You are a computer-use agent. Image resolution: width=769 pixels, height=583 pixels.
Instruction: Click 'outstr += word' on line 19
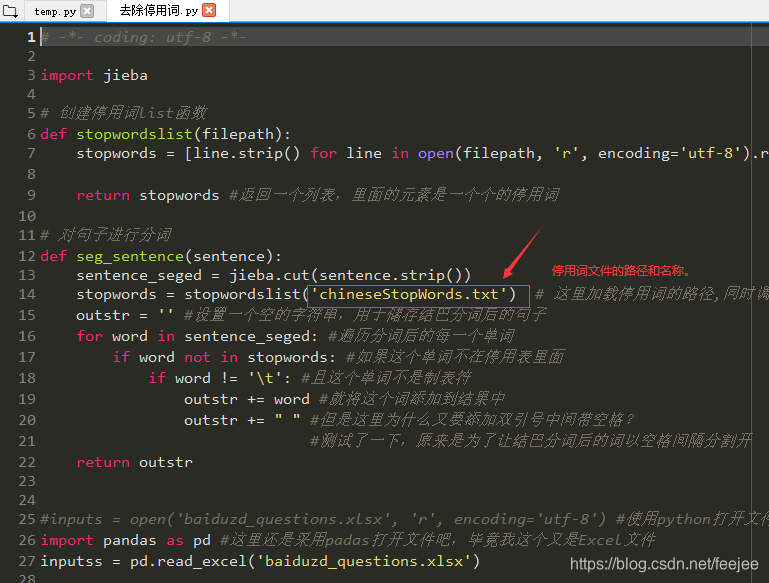pyautogui.click(x=247, y=399)
